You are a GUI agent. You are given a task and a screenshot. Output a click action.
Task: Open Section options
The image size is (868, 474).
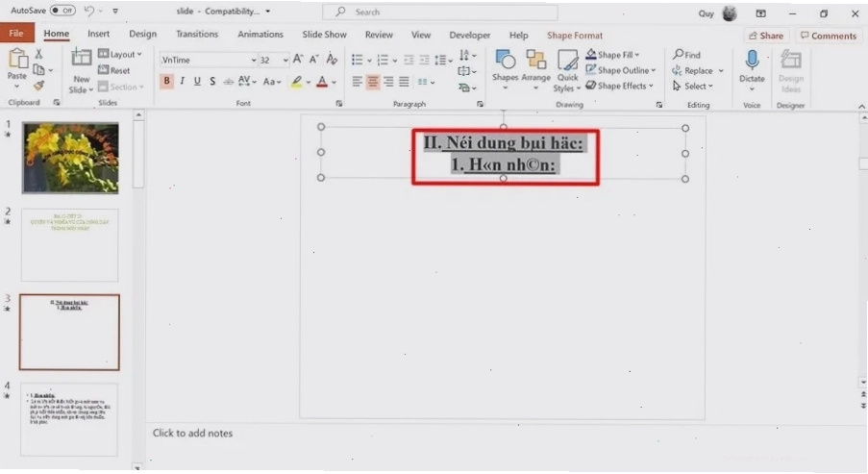121,87
